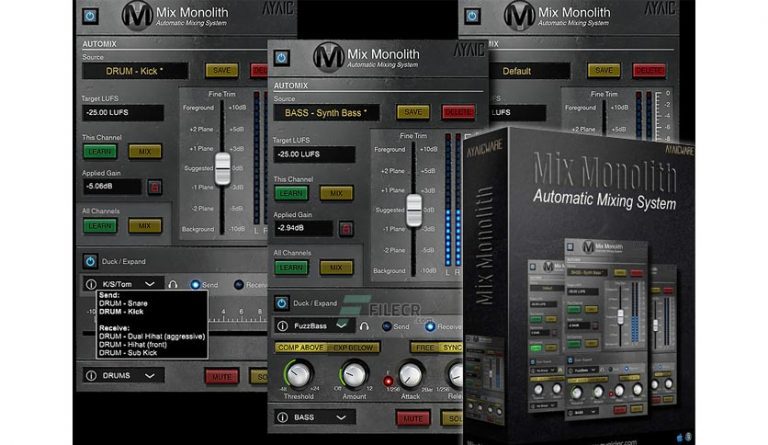Toggle power button in DRUM Kick window header
Viewport: 768px width, 445px height.
(90, 16)
